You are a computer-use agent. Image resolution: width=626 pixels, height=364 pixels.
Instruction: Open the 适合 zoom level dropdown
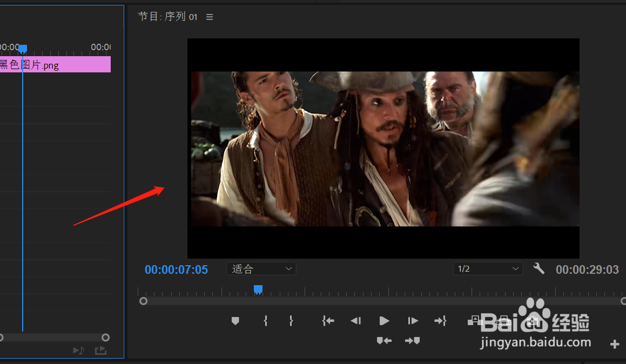tap(261, 268)
